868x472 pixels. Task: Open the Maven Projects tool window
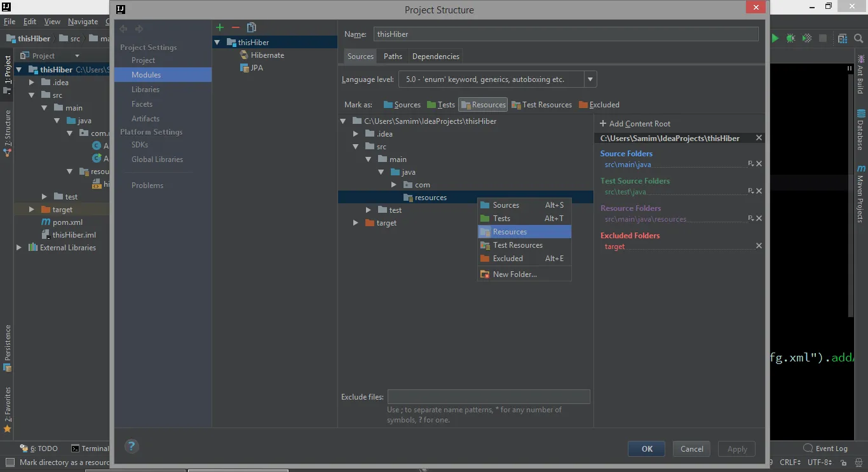click(861, 194)
